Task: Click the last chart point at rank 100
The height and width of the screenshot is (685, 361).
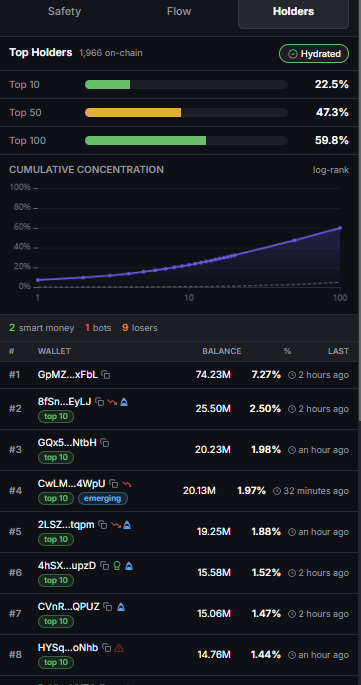Action: [x=340, y=228]
